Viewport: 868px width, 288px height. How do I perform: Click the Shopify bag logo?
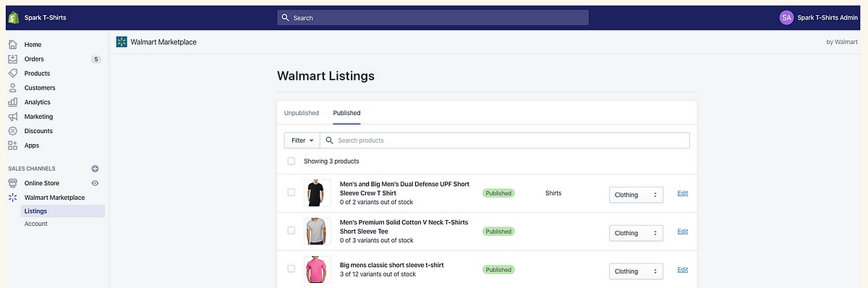(x=13, y=17)
